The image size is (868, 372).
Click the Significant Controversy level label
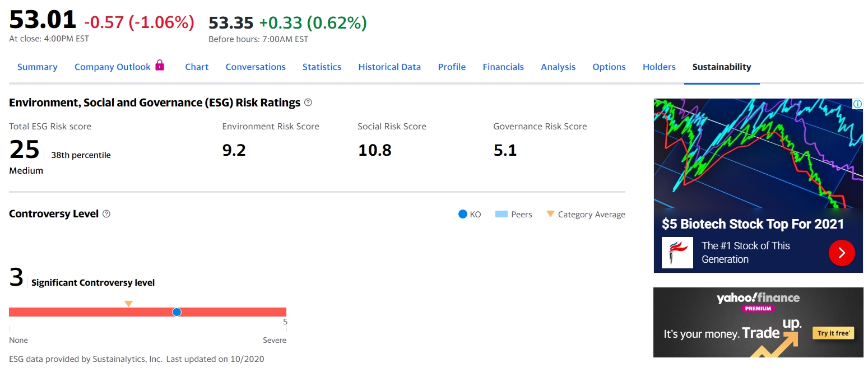(93, 282)
